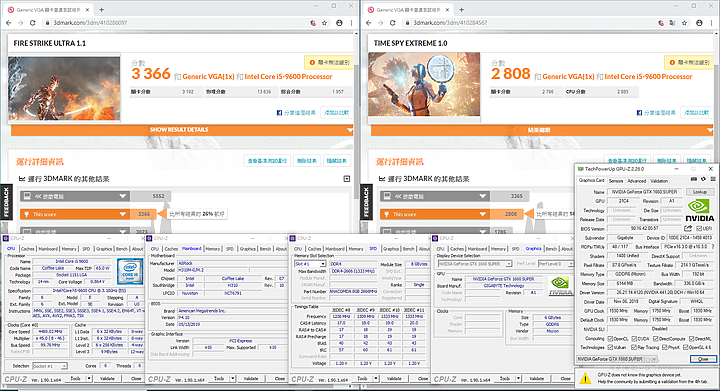
Task: Open the left browser's profile icon
Action: pos(339,22)
